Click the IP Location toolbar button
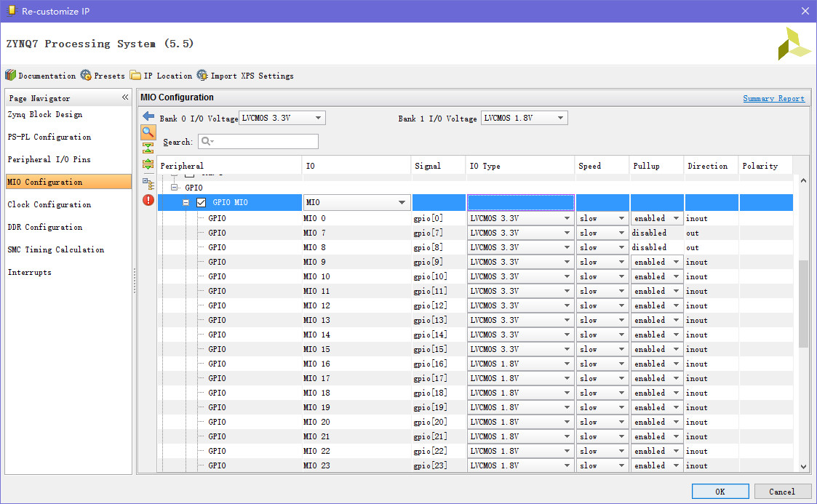 coord(162,76)
